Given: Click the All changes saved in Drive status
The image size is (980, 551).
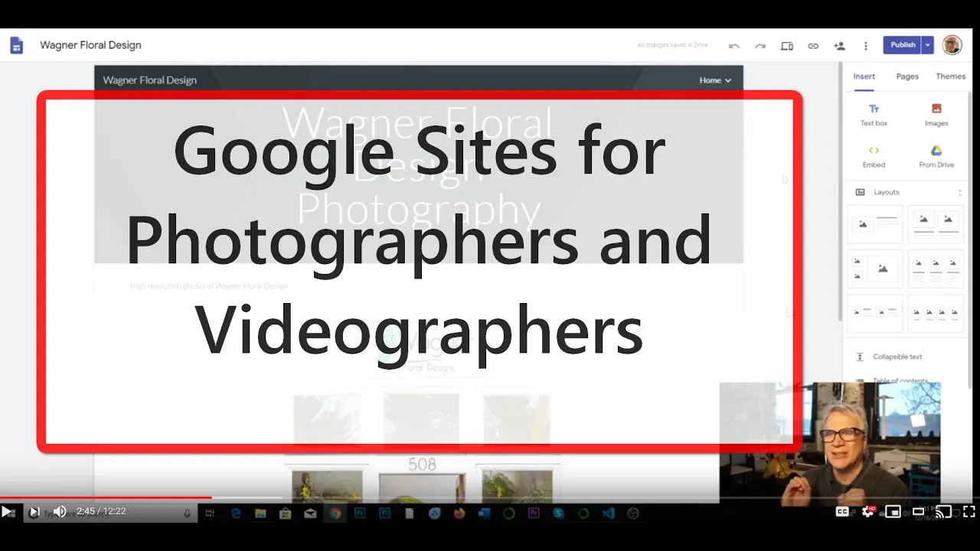Looking at the screenshot, I should click(x=672, y=45).
